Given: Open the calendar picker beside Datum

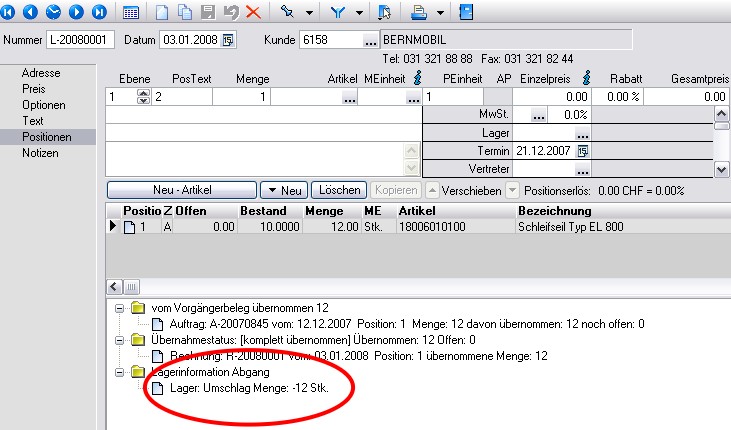Looking at the screenshot, I should point(228,40).
